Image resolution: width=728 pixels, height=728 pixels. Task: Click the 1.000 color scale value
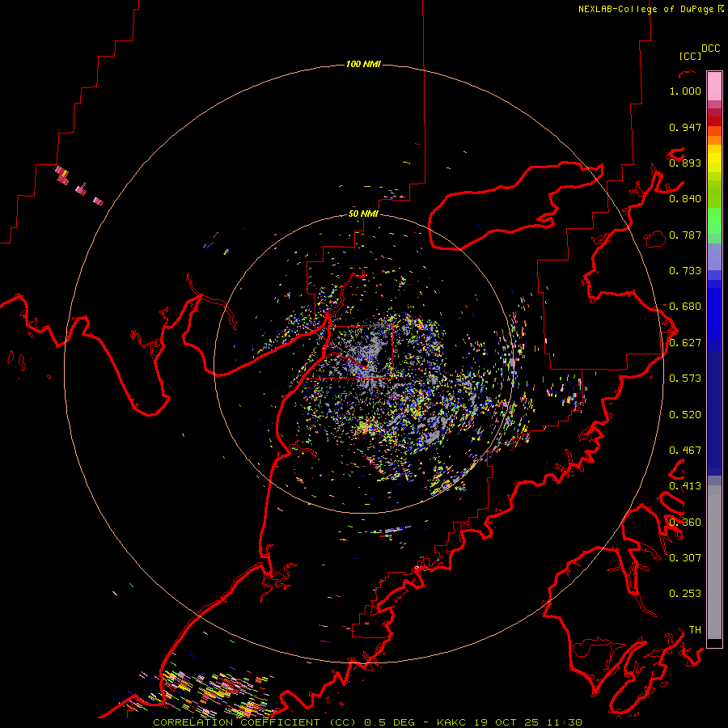[685, 91]
